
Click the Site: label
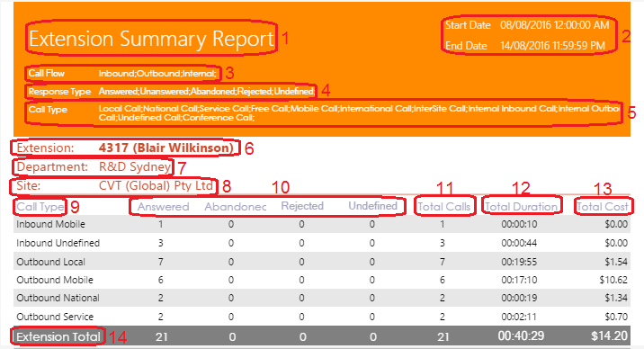point(29,185)
